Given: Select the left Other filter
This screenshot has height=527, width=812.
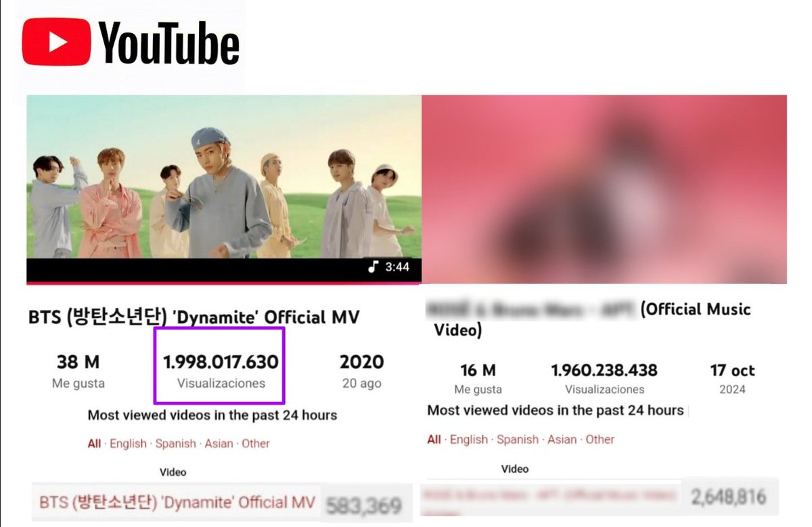Looking at the screenshot, I should pyautogui.click(x=256, y=444).
